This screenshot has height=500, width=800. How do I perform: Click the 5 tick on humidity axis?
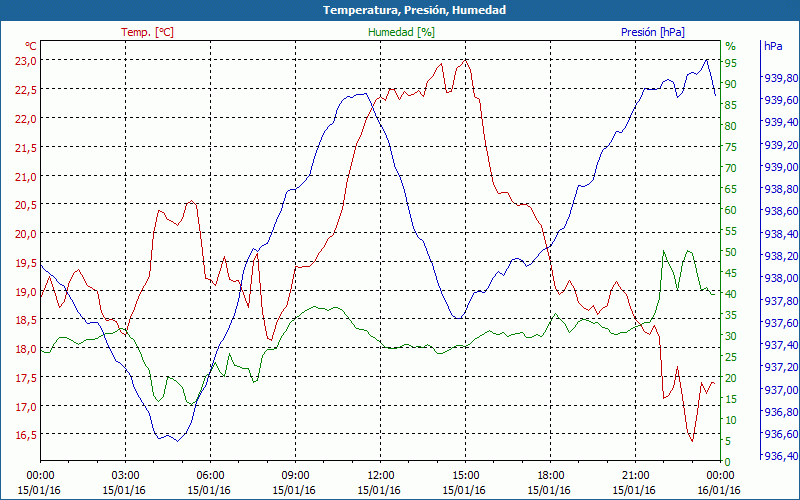click(x=728, y=441)
